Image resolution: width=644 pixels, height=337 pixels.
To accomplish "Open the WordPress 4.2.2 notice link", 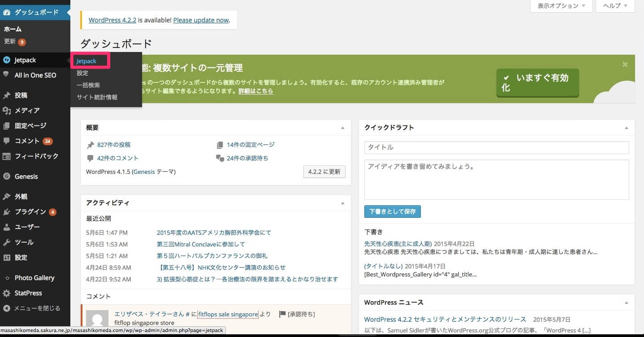I will point(112,20).
